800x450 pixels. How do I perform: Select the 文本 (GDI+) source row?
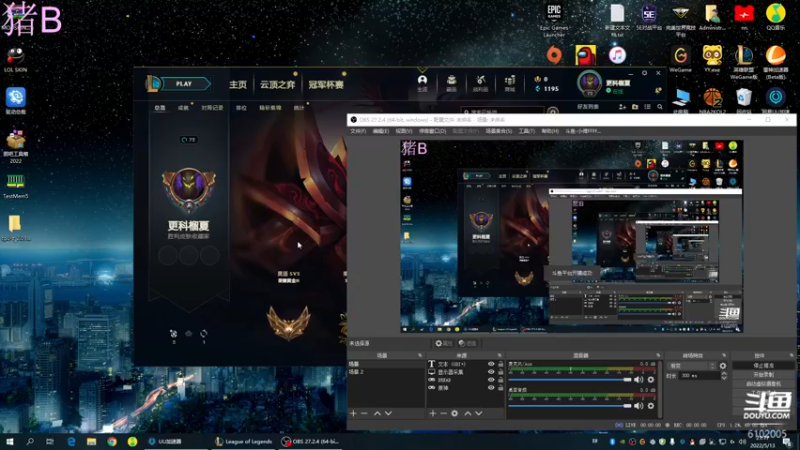point(466,364)
